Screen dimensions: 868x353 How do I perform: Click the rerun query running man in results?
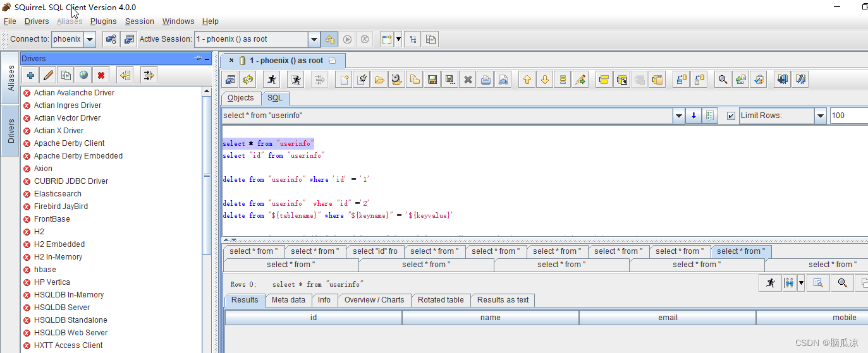pyautogui.click(x=770, y=283)
